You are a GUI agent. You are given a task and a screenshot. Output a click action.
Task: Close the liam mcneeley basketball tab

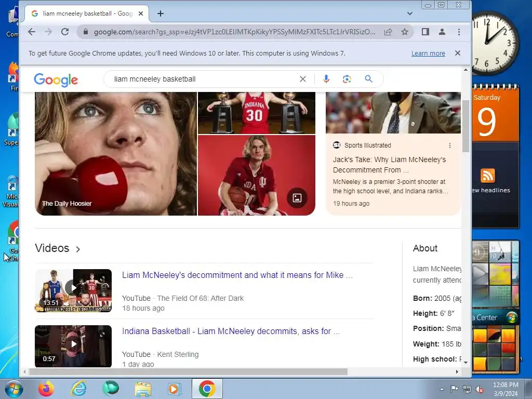141,14
